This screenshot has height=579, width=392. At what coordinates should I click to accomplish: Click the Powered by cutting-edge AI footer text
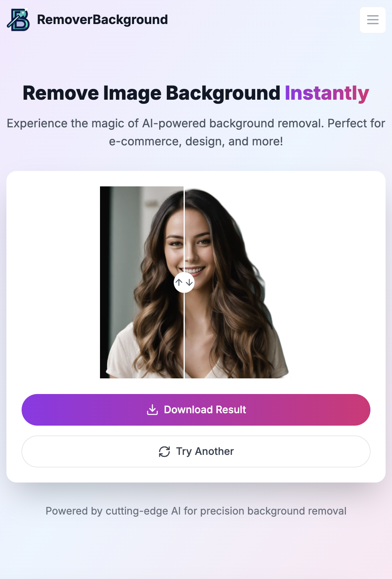(196, 511)
